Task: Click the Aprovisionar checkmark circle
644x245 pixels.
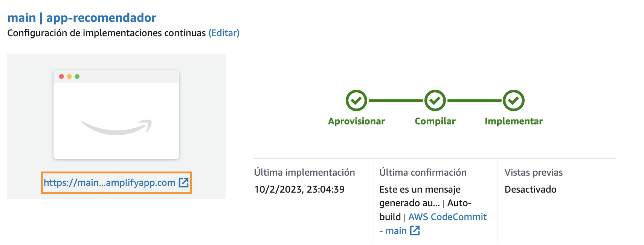Action: (x=356, y=101)
